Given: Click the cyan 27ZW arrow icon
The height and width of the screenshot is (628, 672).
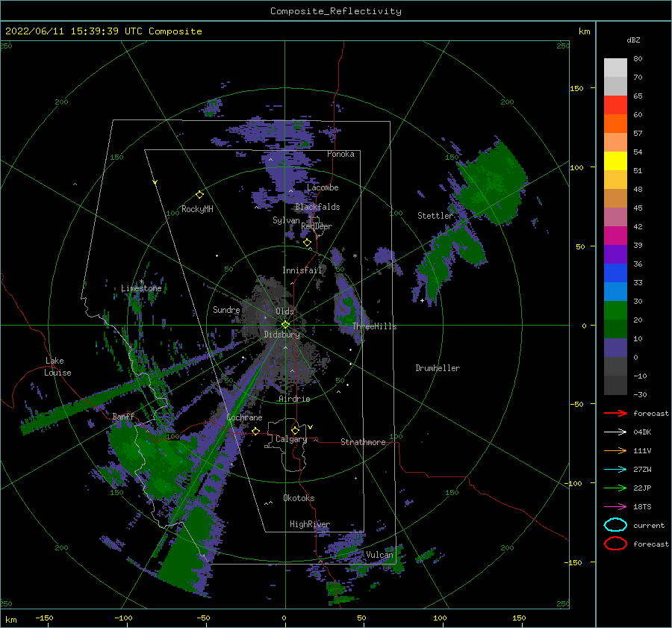Looking at the screenshot, I should tap(615, 470).
